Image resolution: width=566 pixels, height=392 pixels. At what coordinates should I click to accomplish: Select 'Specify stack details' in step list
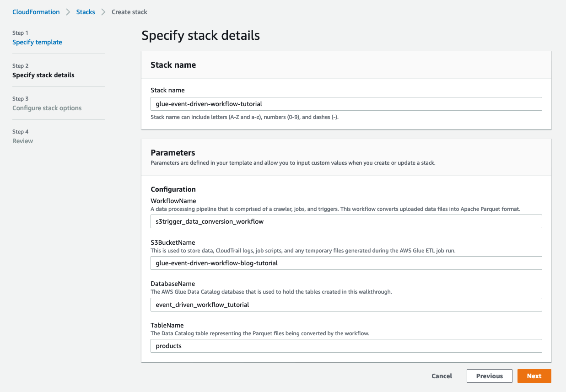(x=43, y=75)
